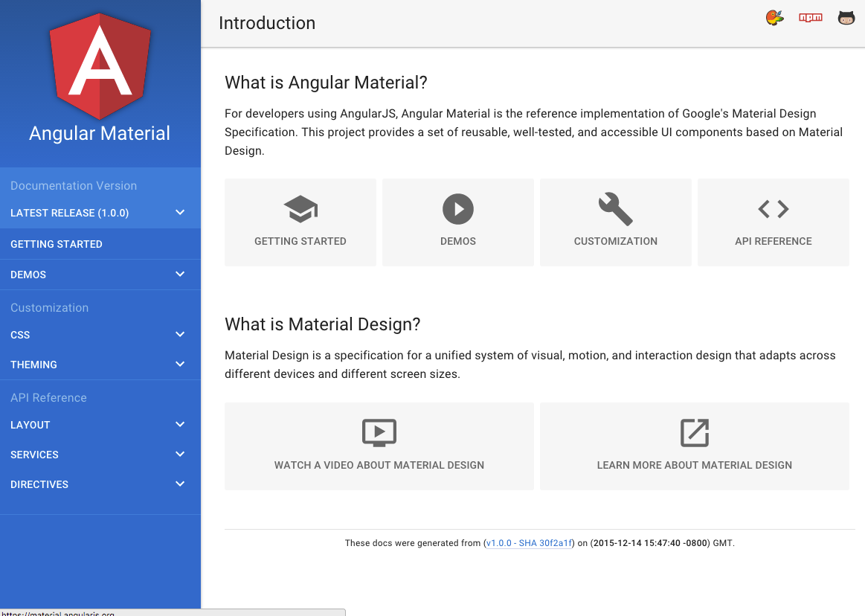Open the v1.0.0 - SHA 30f2a1f link
865x616 pixels.
click(528, 542)
